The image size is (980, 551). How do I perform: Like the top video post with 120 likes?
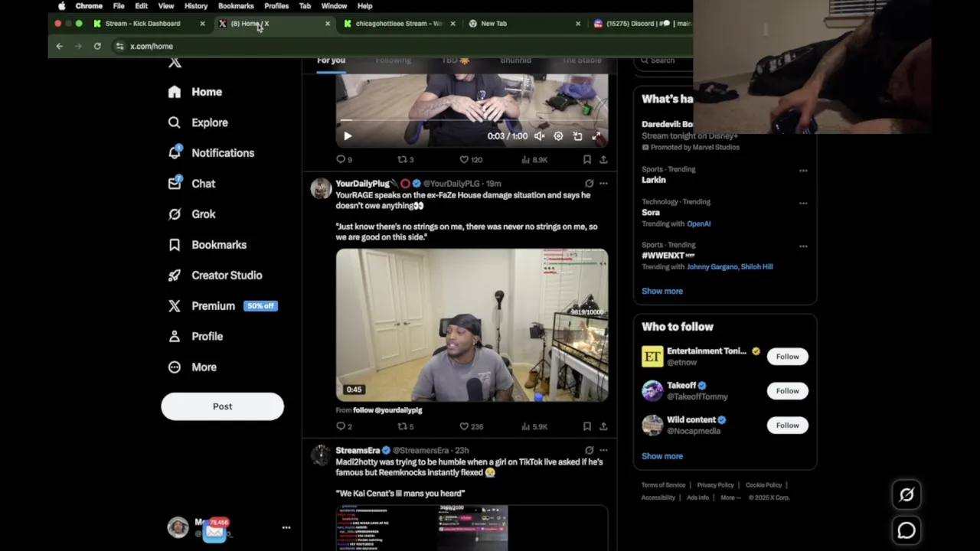(471, 159)
